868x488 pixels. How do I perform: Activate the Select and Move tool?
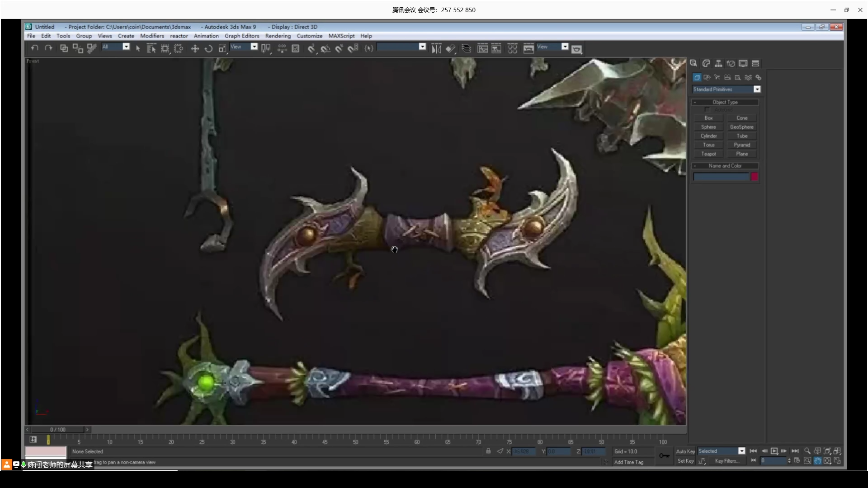click(x=195, y=48)
